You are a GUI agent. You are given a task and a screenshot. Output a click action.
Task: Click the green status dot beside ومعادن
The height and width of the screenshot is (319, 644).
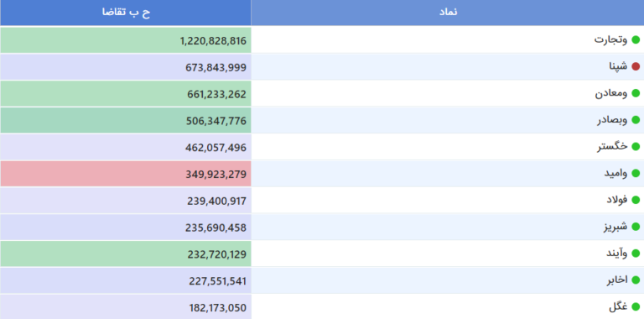coord(636,93)
